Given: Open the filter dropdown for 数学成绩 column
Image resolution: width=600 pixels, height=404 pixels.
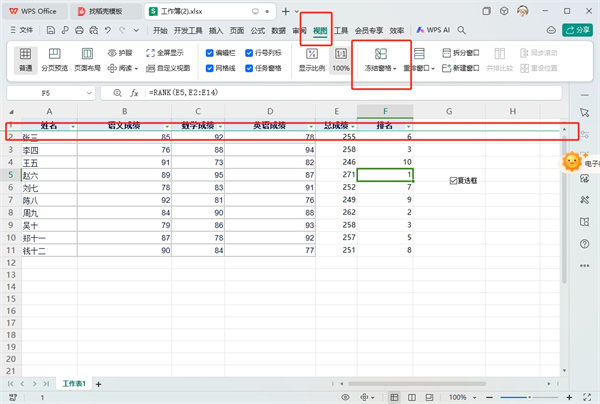Looking at the screenshot, I should point(220,127).
